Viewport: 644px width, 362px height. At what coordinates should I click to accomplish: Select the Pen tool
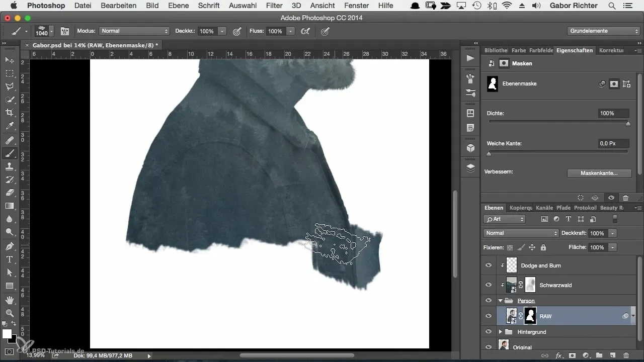point(9,246)
